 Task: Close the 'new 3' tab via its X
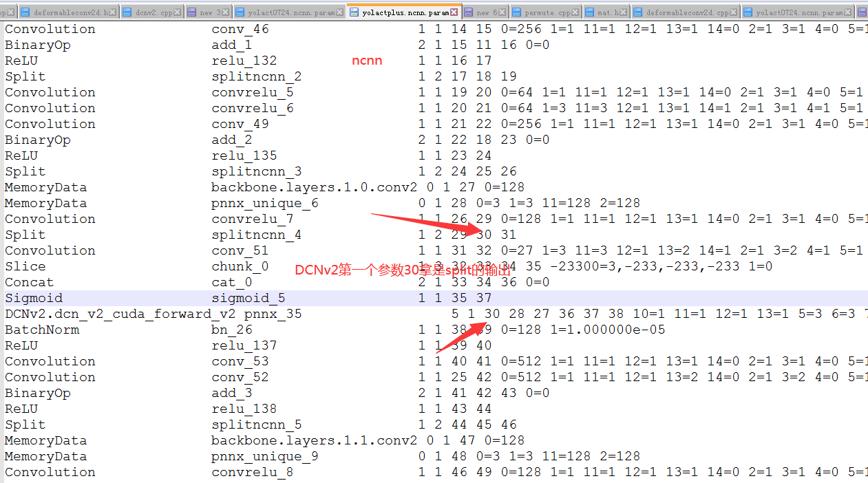click(x=226, y=12)
